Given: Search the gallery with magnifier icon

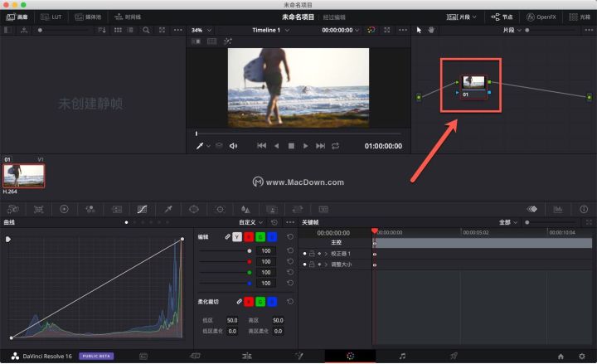Looking at the screenshot, I should [146, 30].
